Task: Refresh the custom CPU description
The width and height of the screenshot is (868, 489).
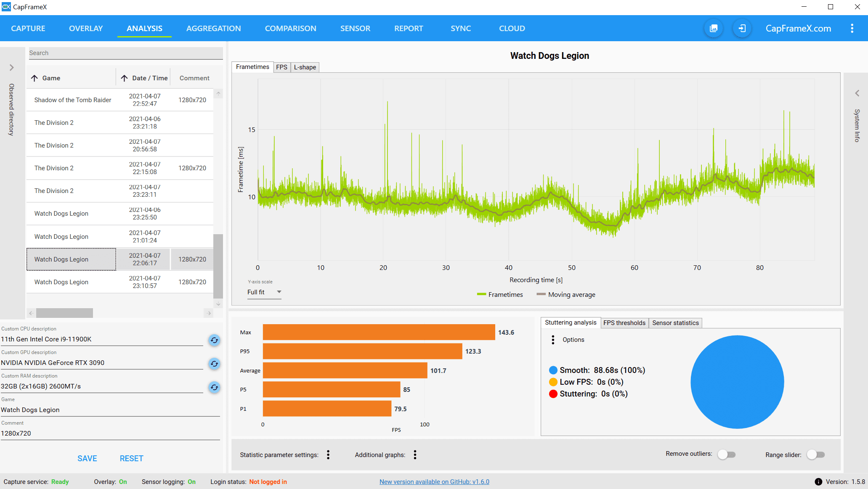Action: 214,340
